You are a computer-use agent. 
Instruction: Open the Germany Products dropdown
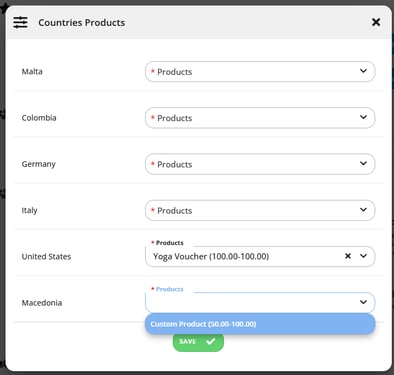click(x=260, y=164)
